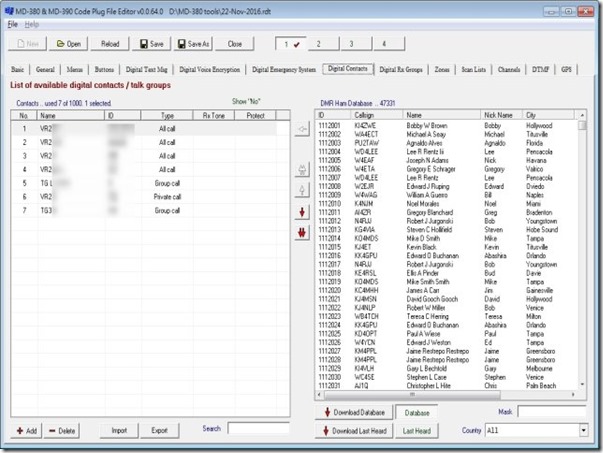
Task: Switch to the Channels tab
Action: (509, 70)
